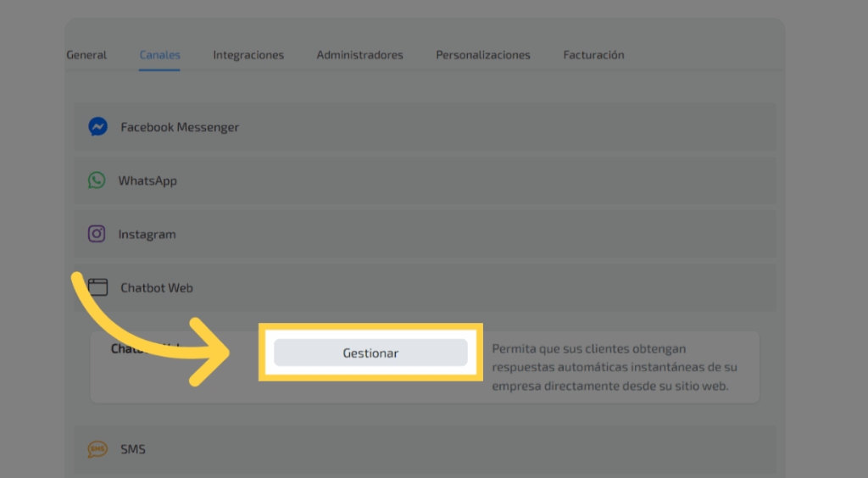
Task: Click the Chatbot Web browser window icon
Action: click(x=97, y=287)
